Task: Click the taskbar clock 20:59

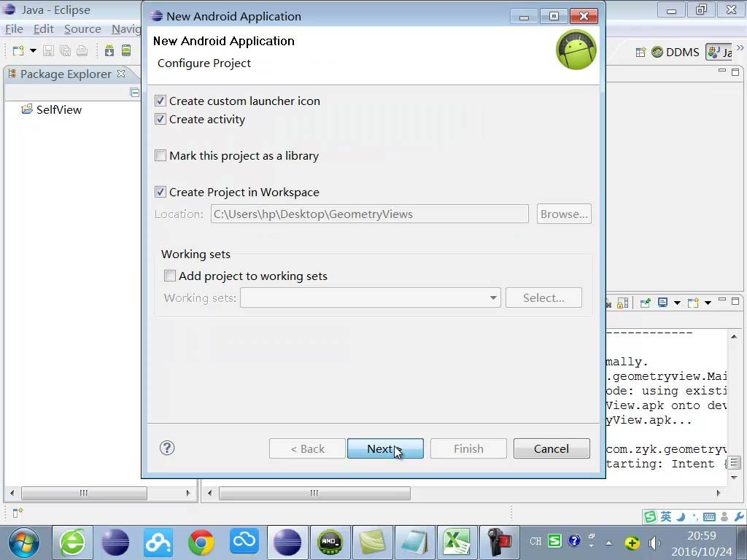Action: pyautogui.click(x=701, y=536)
